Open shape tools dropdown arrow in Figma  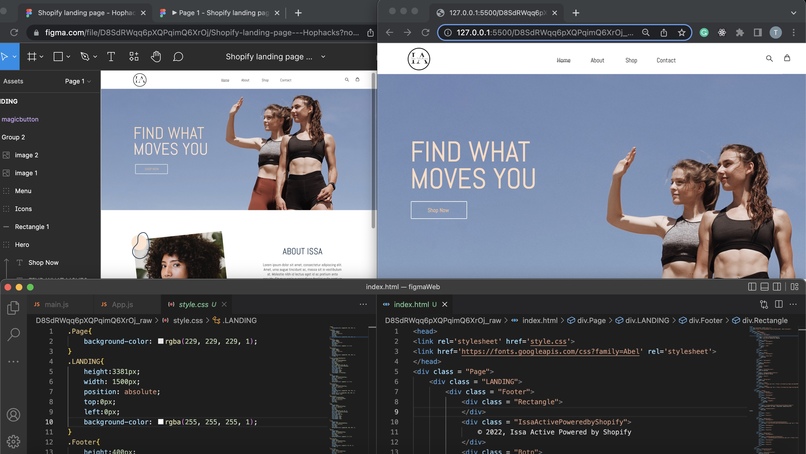68,57
